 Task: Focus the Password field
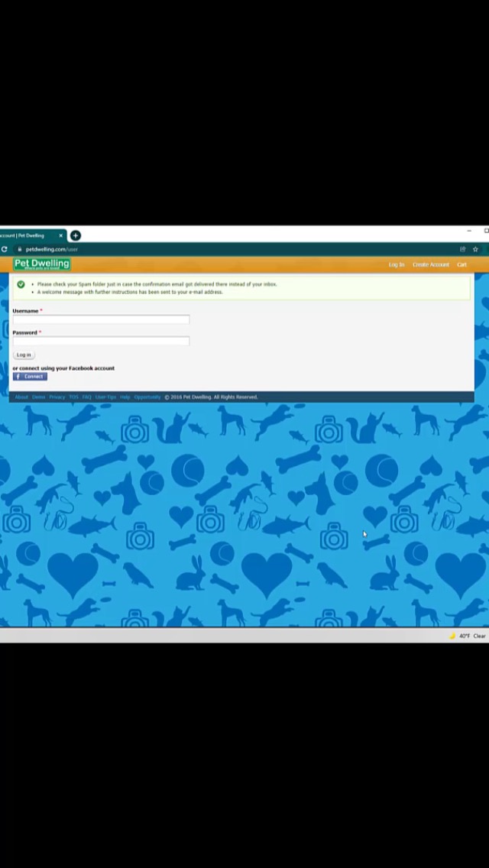click(x=101, y=341)
